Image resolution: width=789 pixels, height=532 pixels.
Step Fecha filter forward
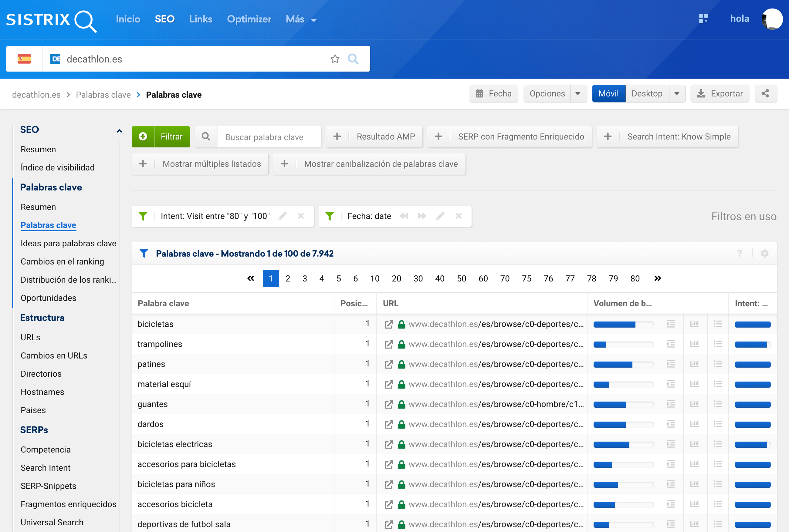(422, 216)
